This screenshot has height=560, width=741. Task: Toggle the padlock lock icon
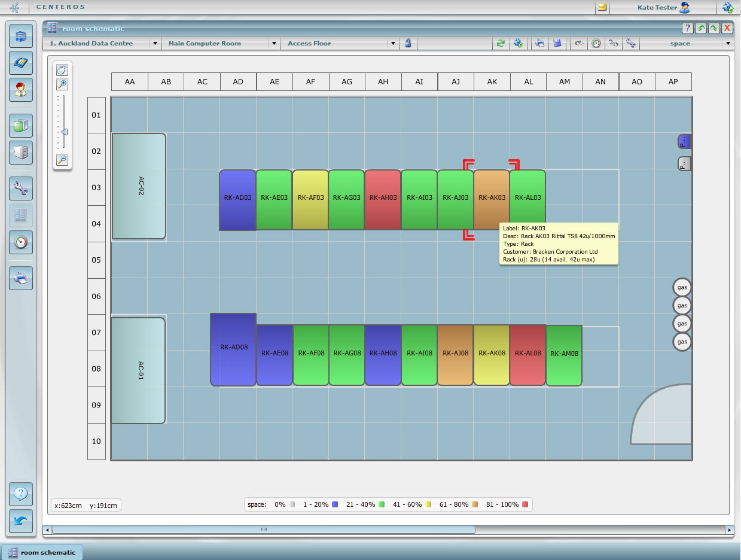(408, 43)
